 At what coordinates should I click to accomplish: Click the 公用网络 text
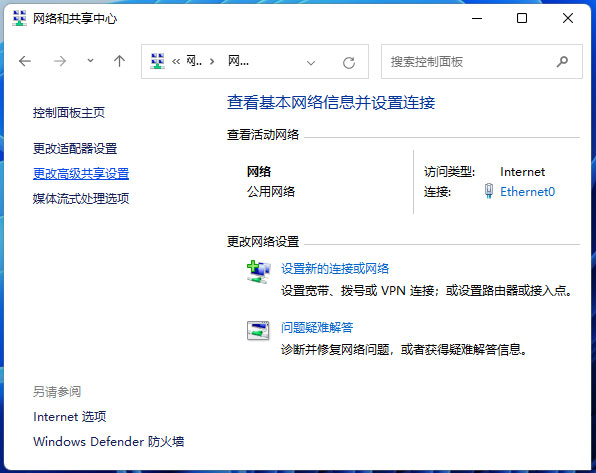(271, 192)
